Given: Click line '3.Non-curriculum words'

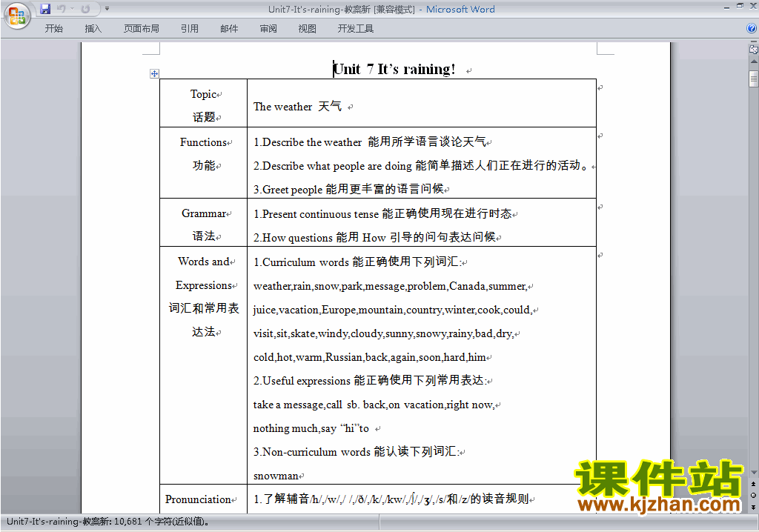Looking at the screenshot, I should coord(356,452).
